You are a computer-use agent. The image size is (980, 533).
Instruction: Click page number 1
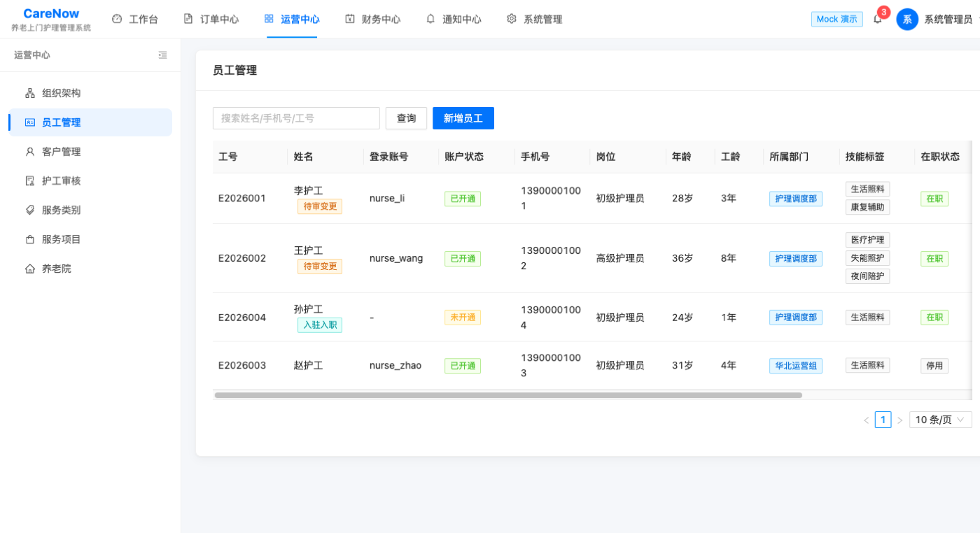883,420
